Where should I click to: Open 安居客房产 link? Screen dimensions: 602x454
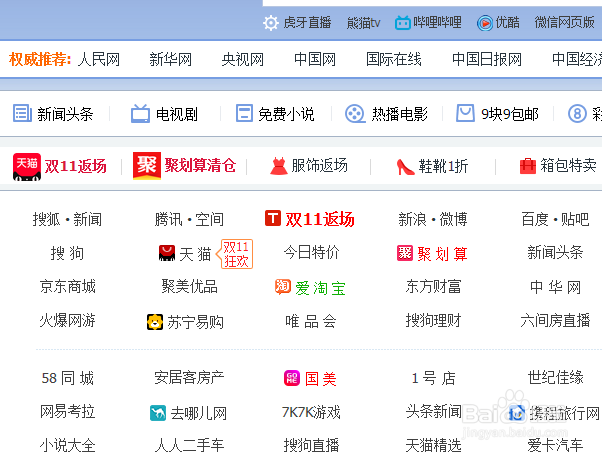click(x=189, y=378)
